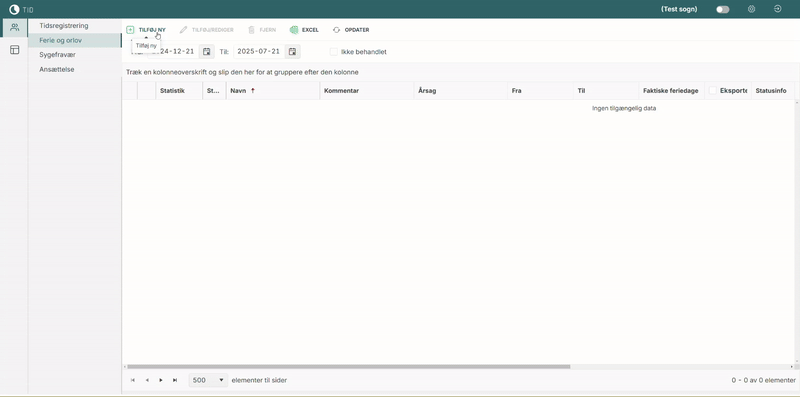Toggle the switch next to Test sogn
800x397 pixels.
click(722, 9)
